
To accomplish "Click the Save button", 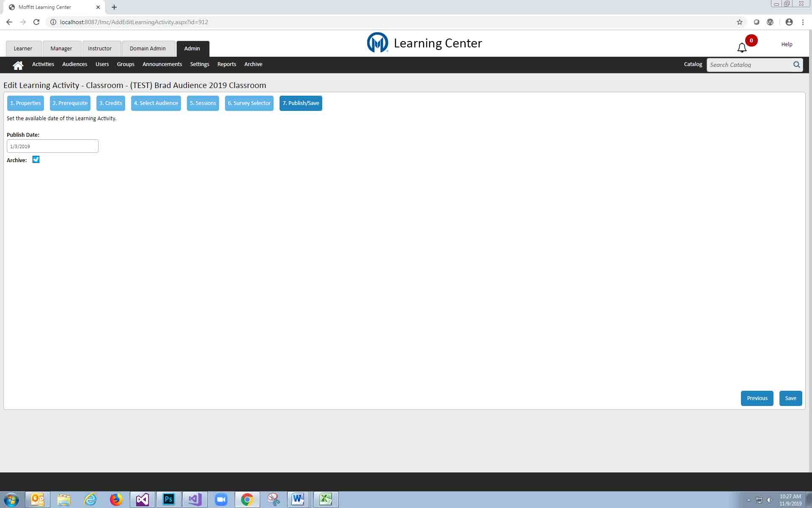I will tap(790, 398).
